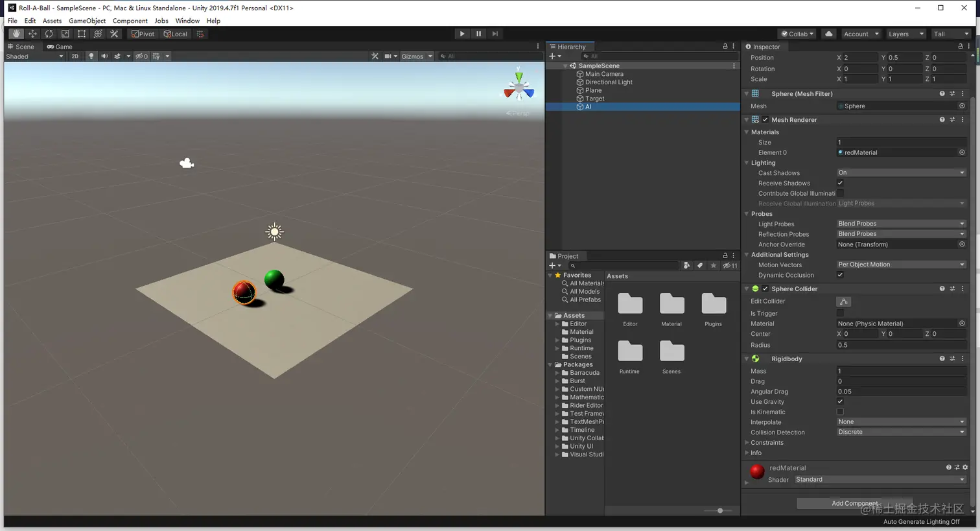
Task: Toggle the Mesh Renderer enabled checkbox
Action: (765, 120)
